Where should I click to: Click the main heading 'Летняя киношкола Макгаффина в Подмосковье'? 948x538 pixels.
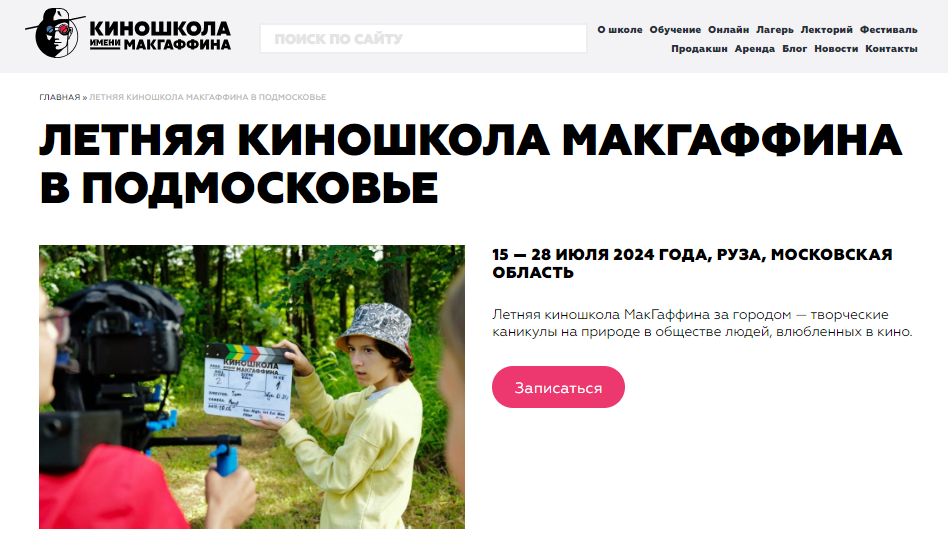click(470, 163)
